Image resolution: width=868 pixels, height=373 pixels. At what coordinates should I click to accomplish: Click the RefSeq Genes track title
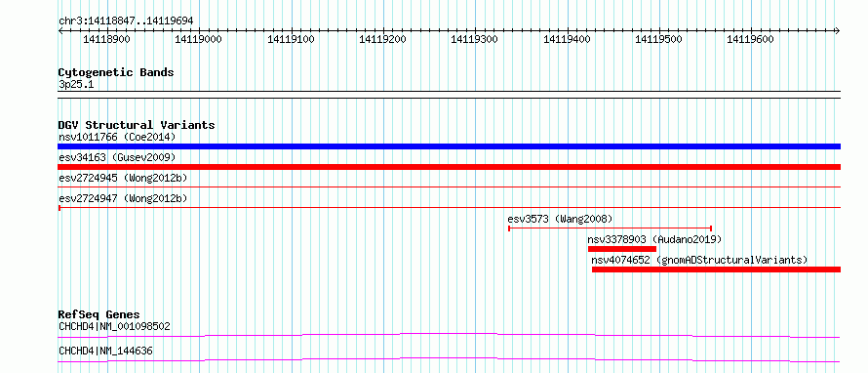[x=99, y=314]
